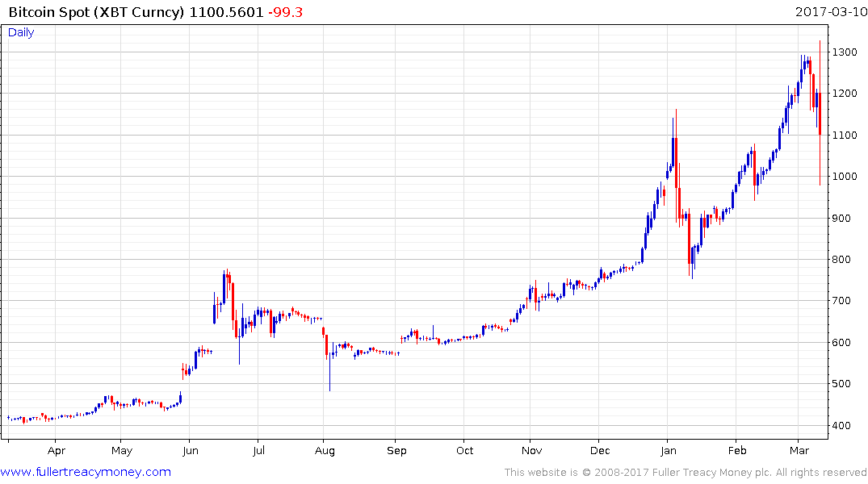Click the Jul month axis label

point(258,451)
